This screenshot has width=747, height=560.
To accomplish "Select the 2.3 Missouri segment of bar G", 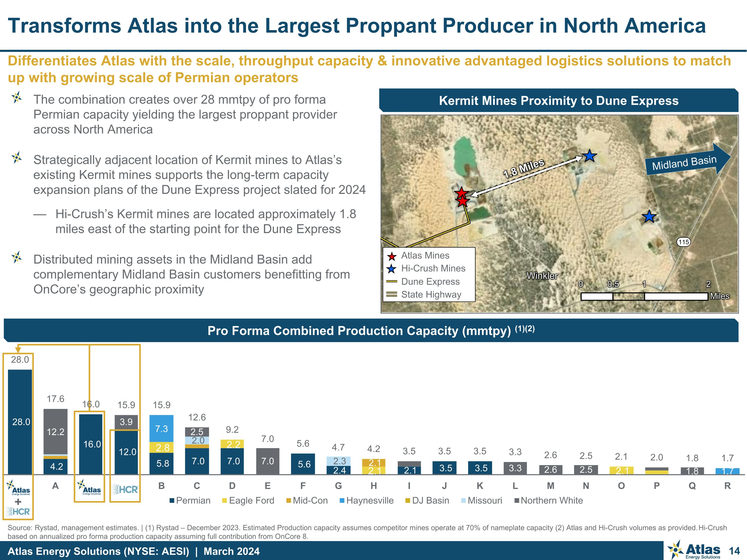I will (338, 461).
